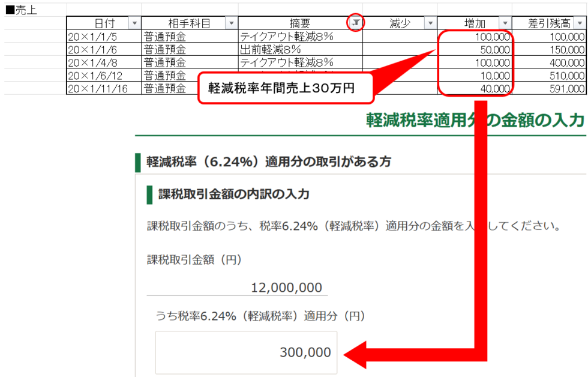The width and height of the screenshot is (588, 377).
Task: Open the 差引残高 column filter dropdown
Action: pos(580,23)
